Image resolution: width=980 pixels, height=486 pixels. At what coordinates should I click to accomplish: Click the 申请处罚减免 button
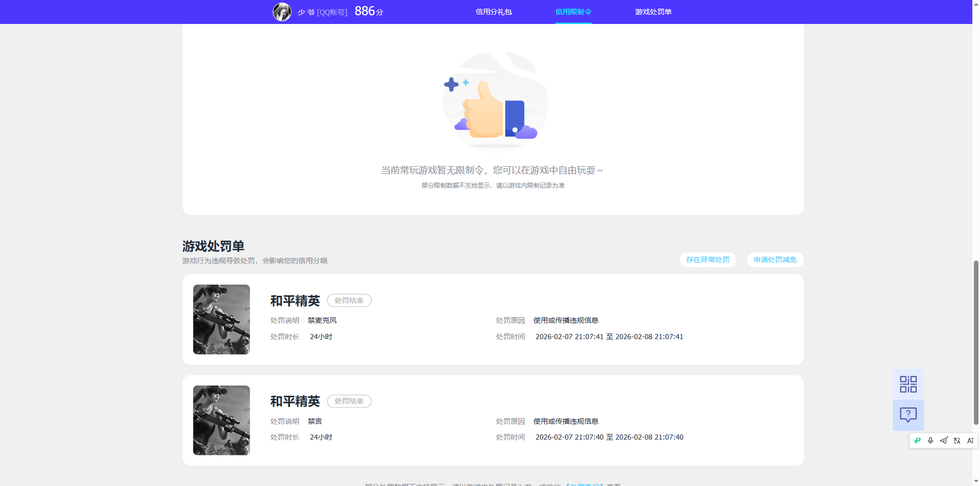coord(775,260)
